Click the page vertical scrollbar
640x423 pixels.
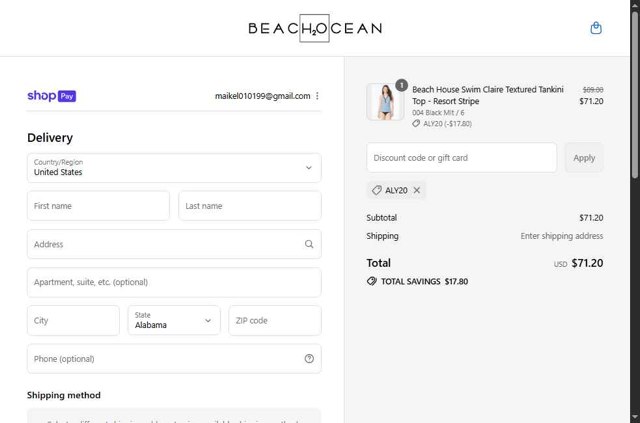[x=635, y=94]
